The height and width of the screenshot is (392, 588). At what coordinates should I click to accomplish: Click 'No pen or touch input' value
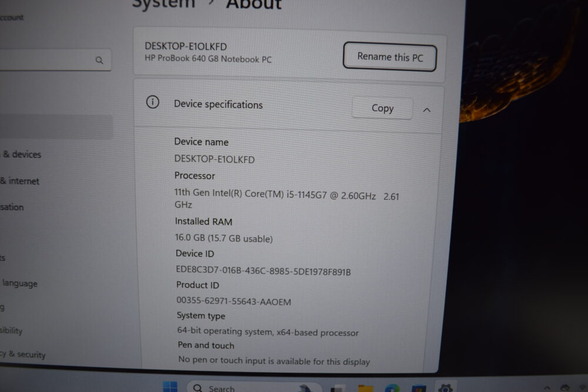(274, 360)
